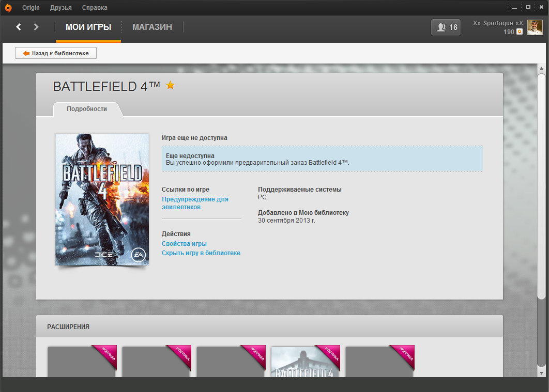Image resolution: width=549 pixels, height=392 pixels.
Task: Click the Origin points icon next to 190
Action: [x=520, y=32]
